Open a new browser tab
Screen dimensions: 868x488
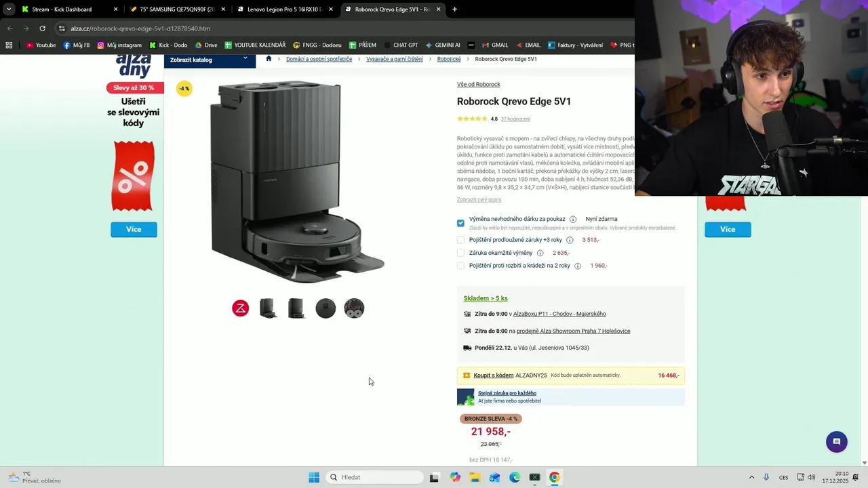454,9
